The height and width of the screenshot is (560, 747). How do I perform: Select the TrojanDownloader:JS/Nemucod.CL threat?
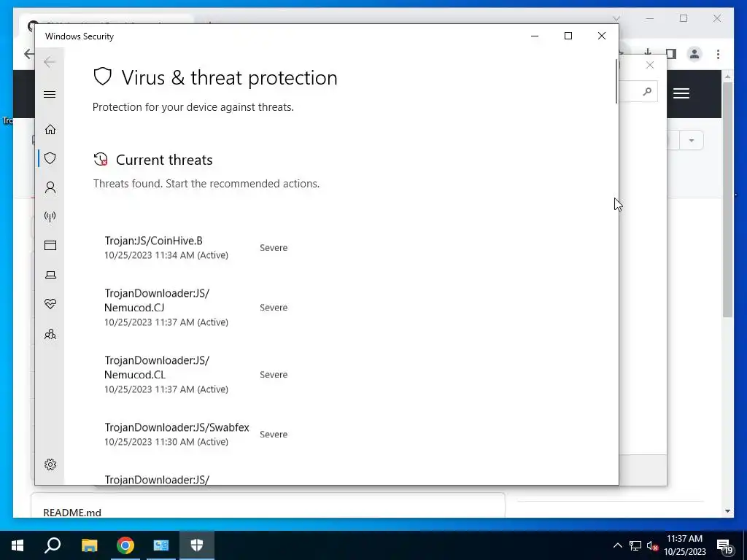196,375
